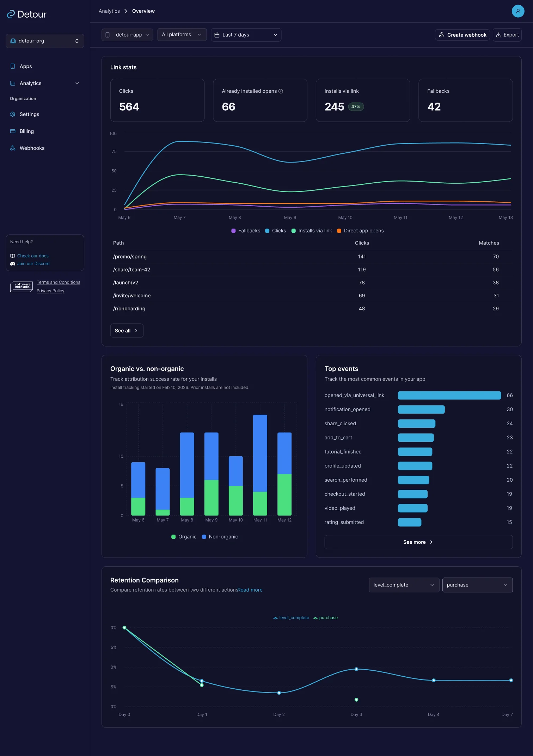Click the Matches column header

pyautogui.click(x=489, y=243)
